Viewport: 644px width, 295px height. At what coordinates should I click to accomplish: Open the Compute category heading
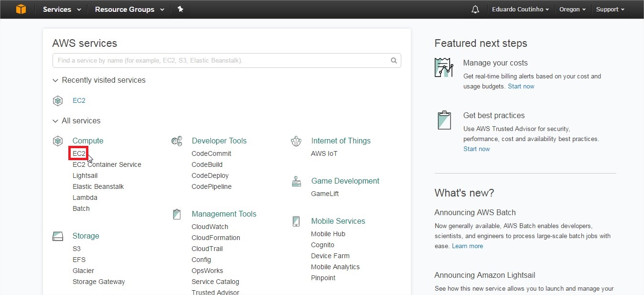88,141
